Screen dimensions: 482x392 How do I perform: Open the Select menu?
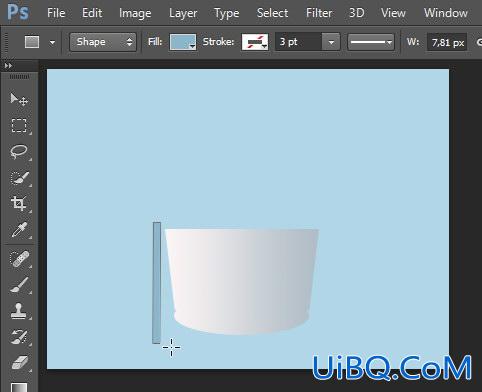click(x=272, y=13)
